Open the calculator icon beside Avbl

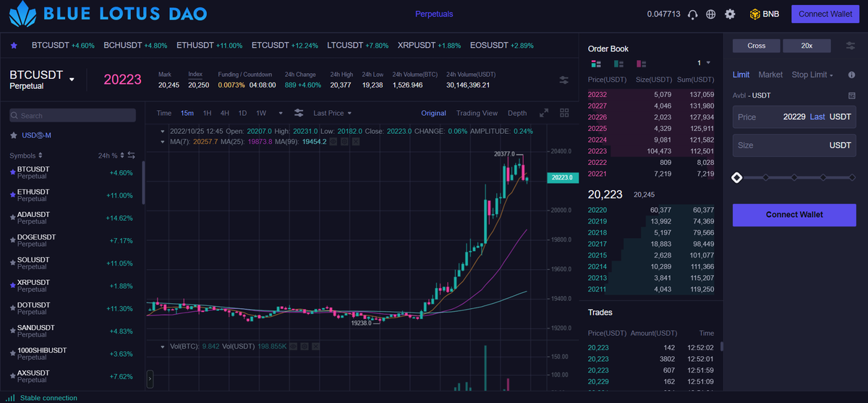(851, 96)
